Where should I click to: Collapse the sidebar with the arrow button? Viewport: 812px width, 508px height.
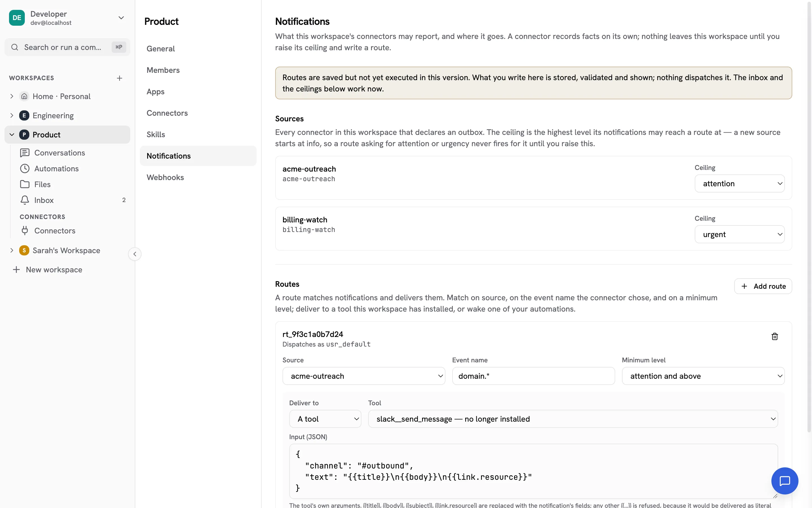135,254
